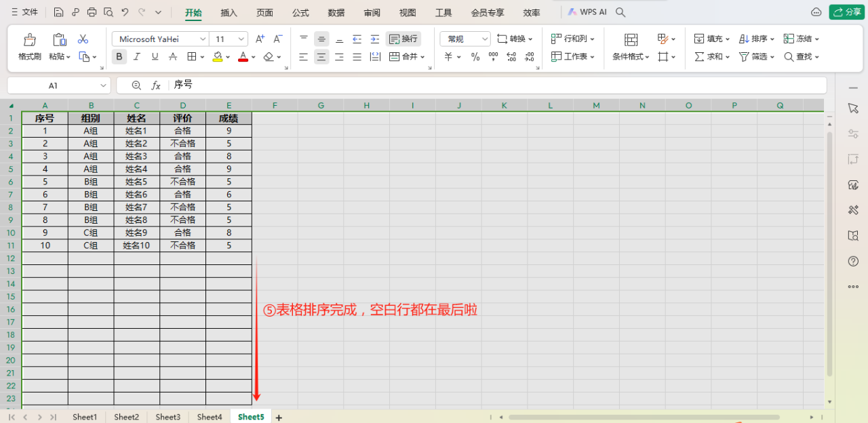Click the green 分享 Share button

846,12
